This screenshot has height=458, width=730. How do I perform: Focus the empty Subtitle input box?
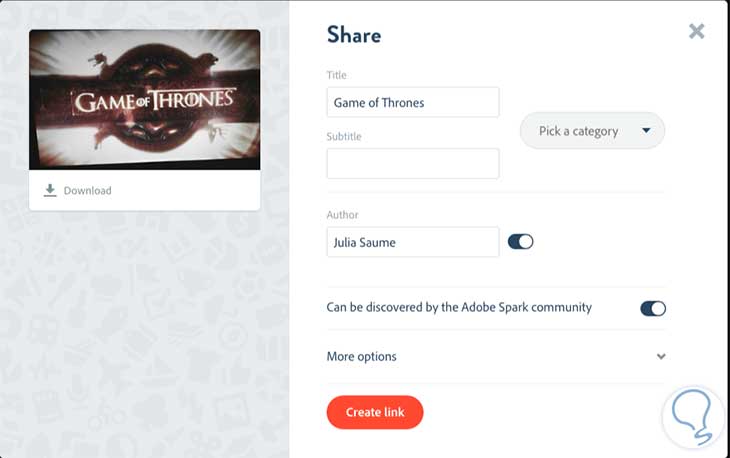412,163
